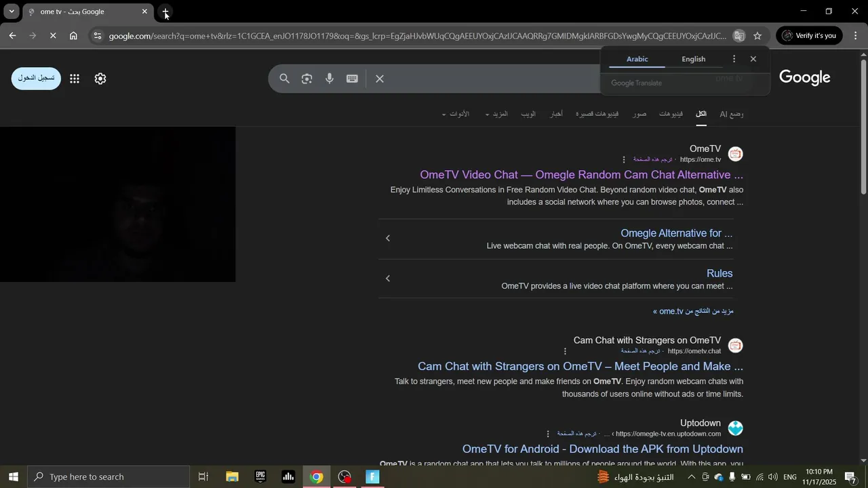868x488 pixels.
Task: Switch to Images results tab (صور)
Action: point(639,114)
